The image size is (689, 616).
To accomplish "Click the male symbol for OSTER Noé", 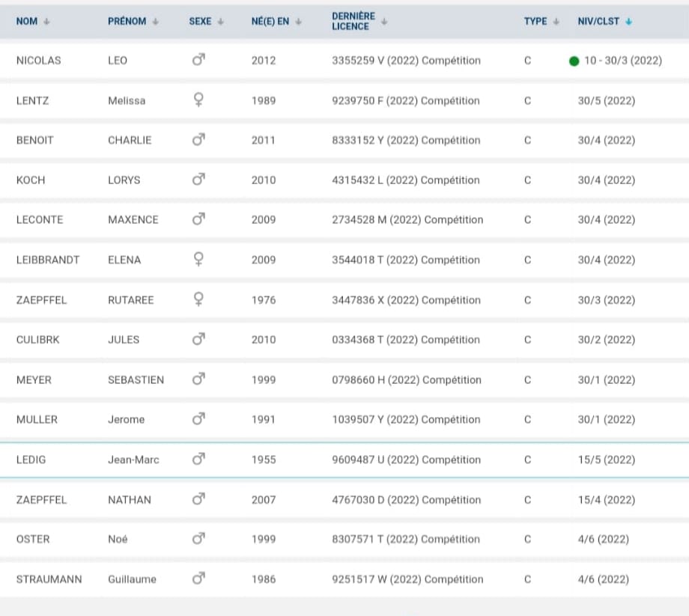I will (x=198, y=538).
